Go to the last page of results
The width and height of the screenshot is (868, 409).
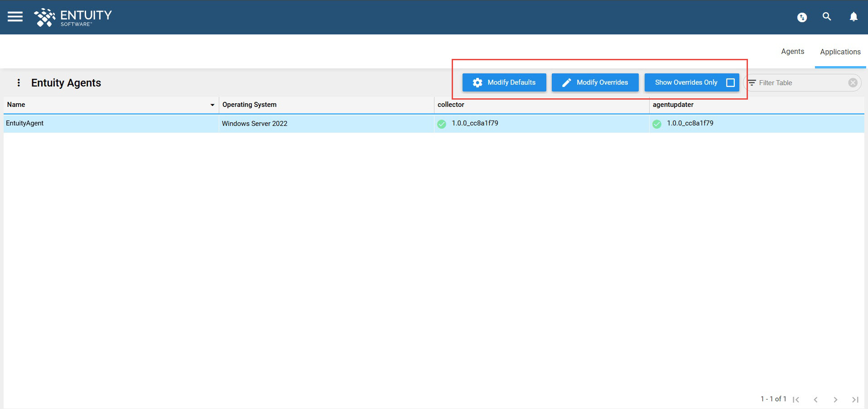pos(855,399)
